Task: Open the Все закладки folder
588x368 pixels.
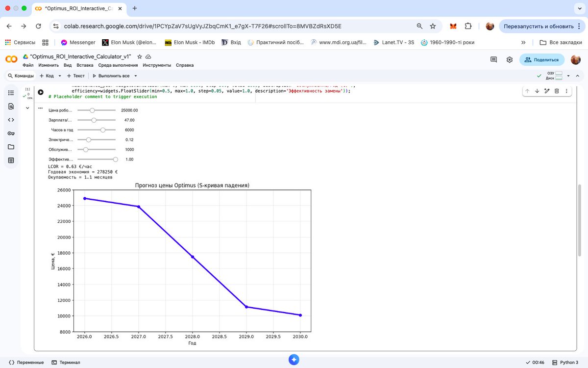Action: point(560,42)
